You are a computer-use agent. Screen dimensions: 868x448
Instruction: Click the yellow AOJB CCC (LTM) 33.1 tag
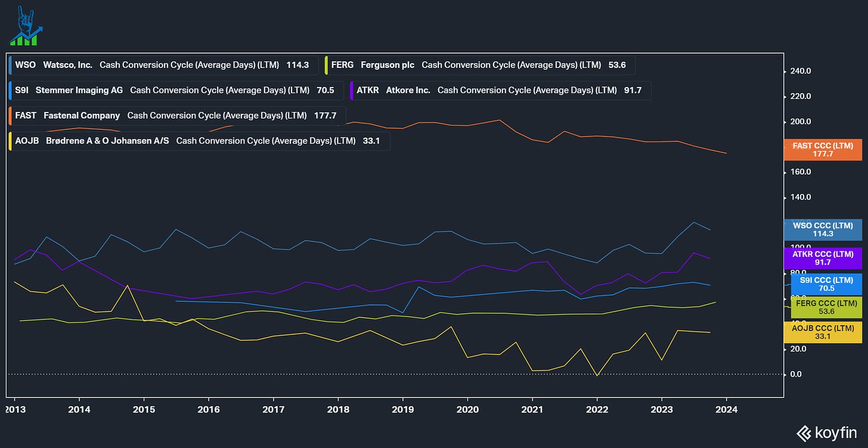(823, 332)
